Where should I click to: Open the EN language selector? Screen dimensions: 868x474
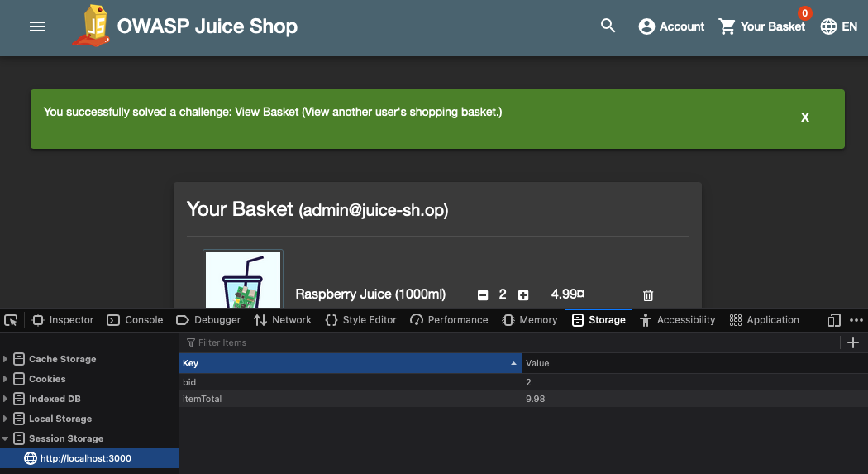839,26
